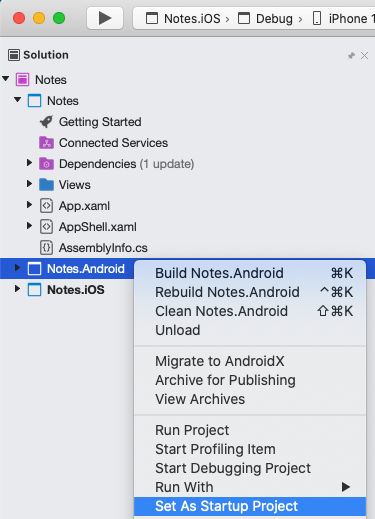The image size is (375, 519).
Task: Select the Connected Services item
Action: 113,143
